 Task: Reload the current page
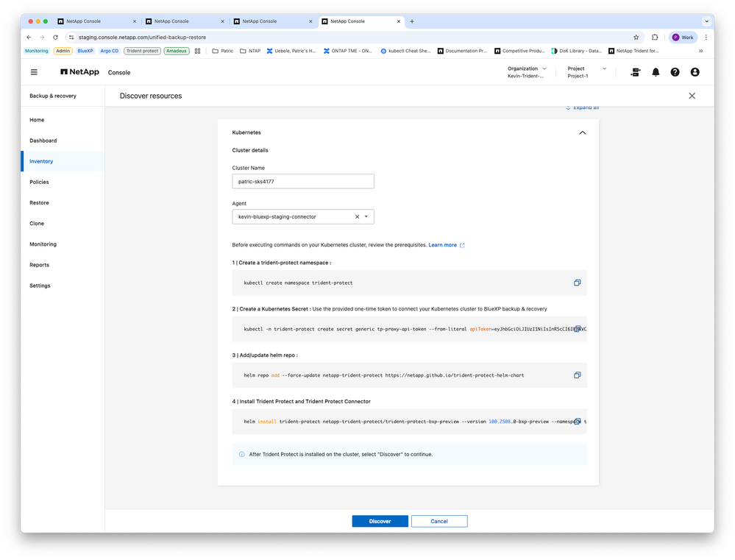click(x=55, y=37)
